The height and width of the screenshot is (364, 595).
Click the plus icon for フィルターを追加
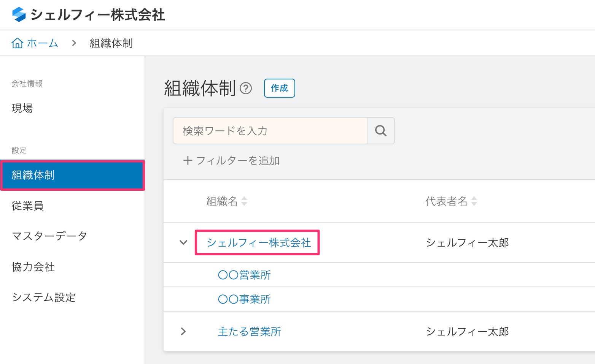(188, 161)
